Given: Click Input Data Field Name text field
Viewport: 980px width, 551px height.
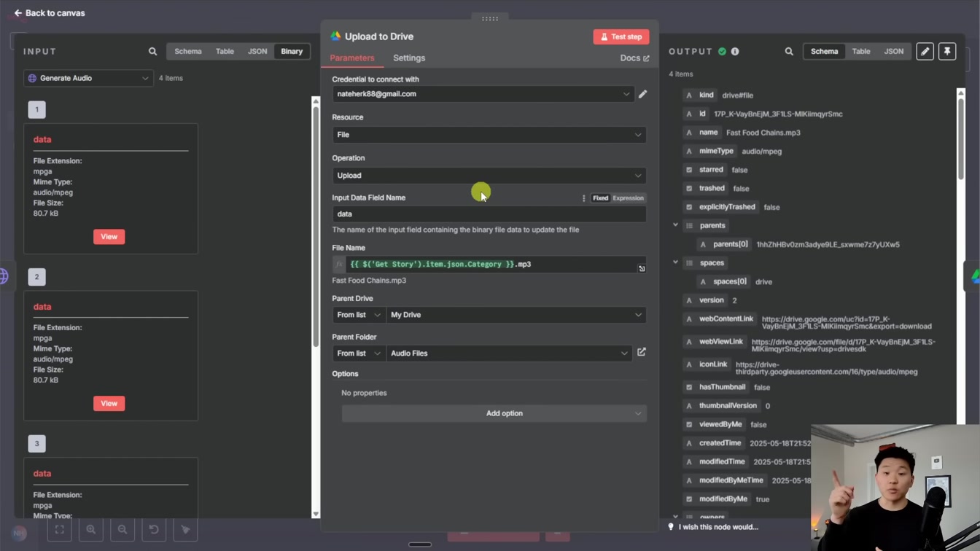Looking at the screenshot, I should tap(489, 214).
